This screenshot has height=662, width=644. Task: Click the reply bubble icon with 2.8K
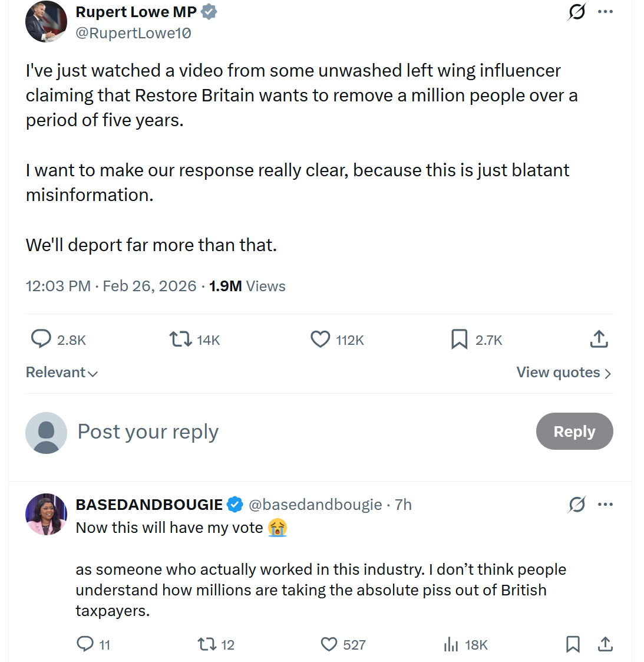[x=41, y=339]
